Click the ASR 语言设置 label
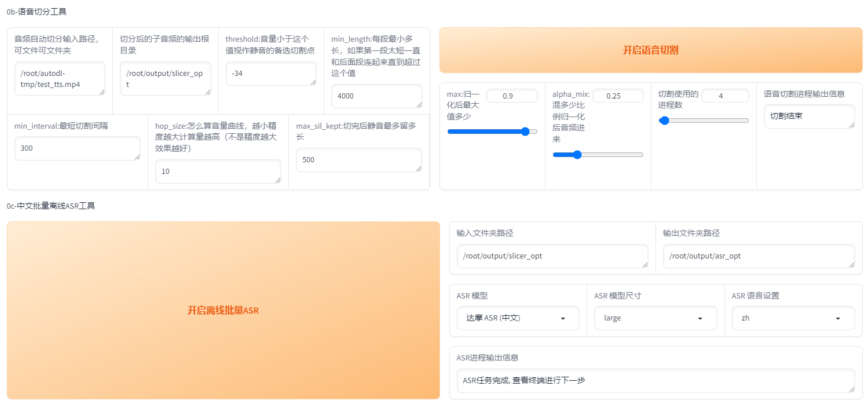Image resolution: width=868 pixels, height=408 pixels. point(756,296)
